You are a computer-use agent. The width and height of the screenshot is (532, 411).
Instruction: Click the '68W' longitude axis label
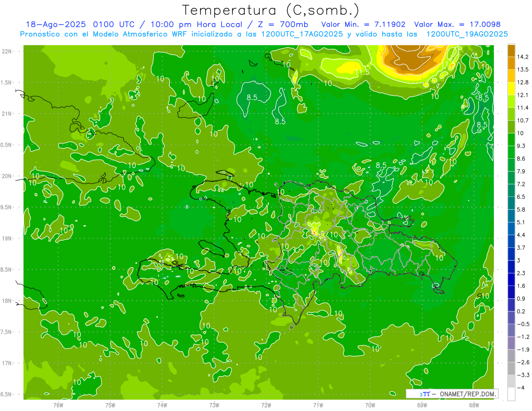(473, 405)
